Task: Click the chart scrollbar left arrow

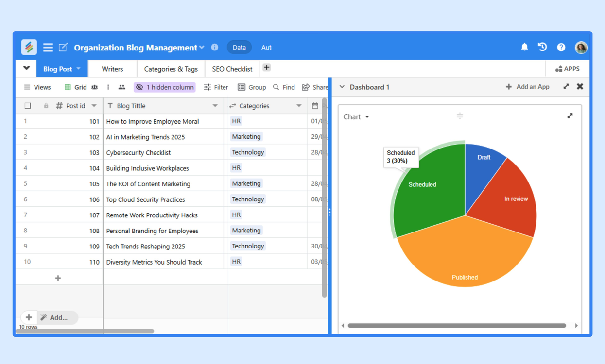Action: [343, 326]
